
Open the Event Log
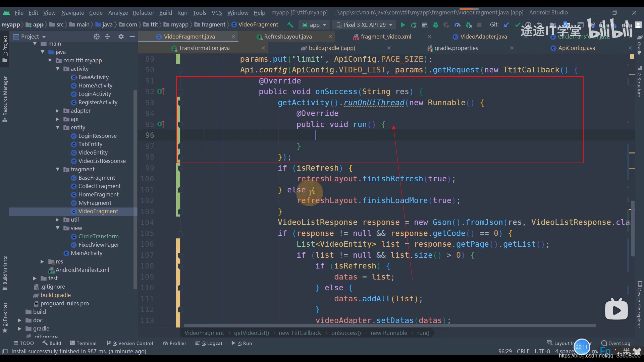pos(616,343)
